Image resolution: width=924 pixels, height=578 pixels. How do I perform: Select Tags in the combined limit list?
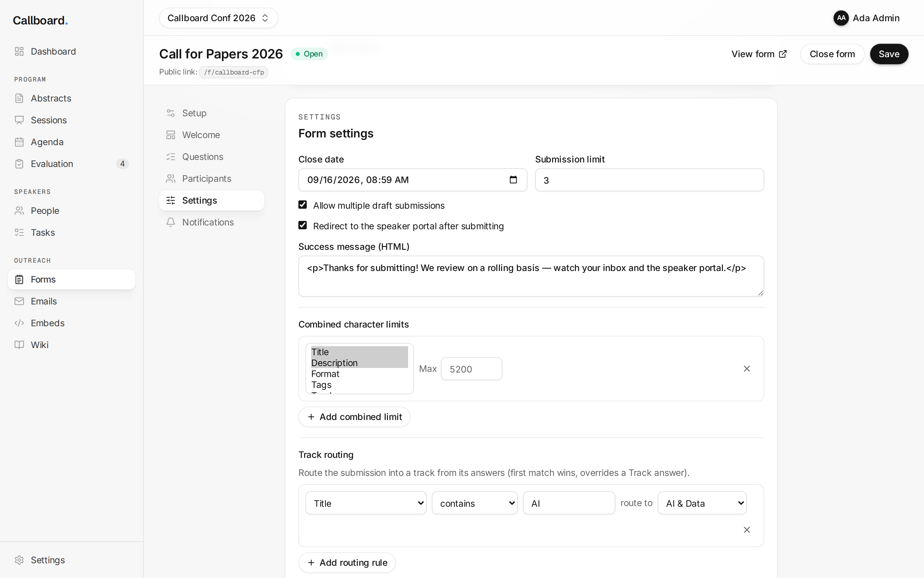(359, 385)
